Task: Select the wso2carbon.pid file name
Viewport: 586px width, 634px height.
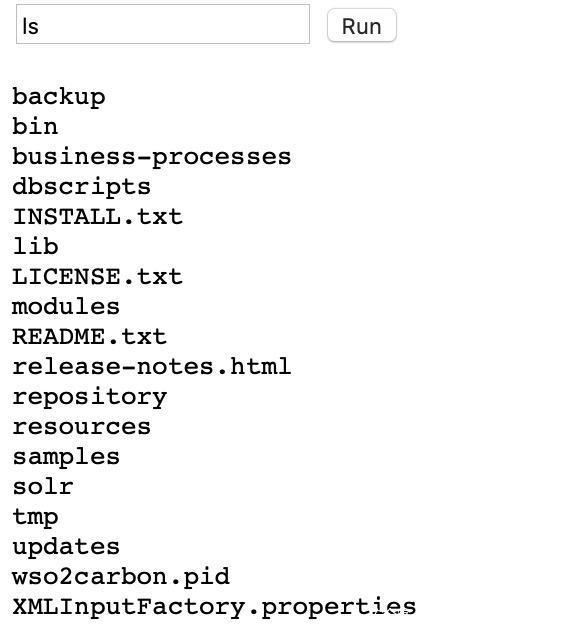Action: 121,577
